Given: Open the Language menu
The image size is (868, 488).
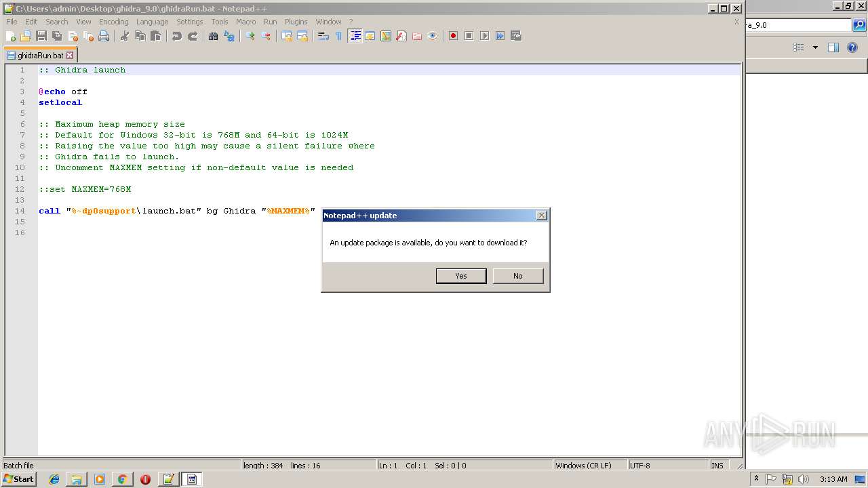Looking at the screenshot, I should pos(152,22).
